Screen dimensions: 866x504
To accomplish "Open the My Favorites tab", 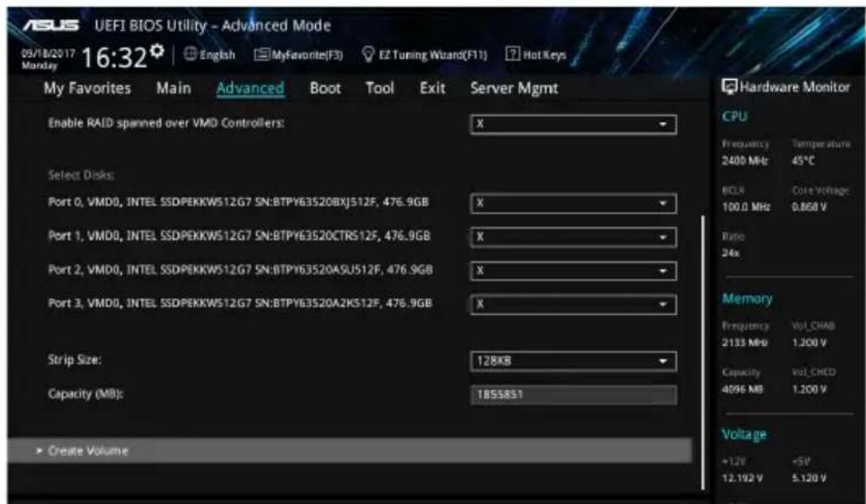I will click(88, 88).
